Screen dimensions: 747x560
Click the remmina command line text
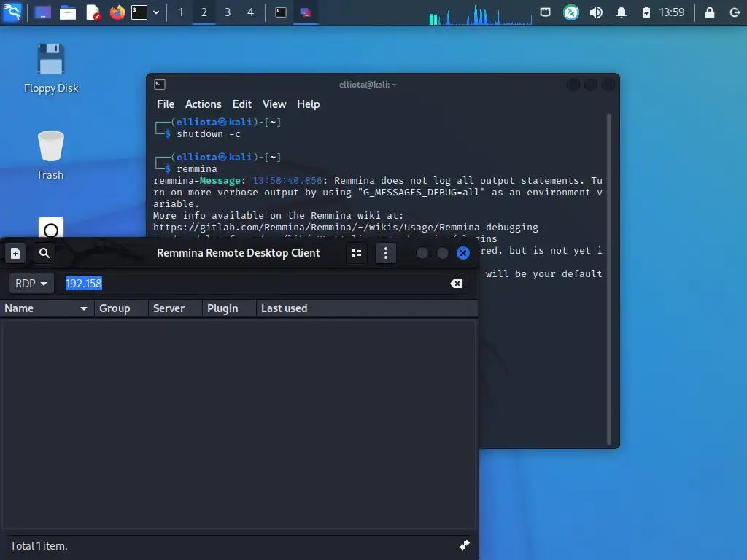pos(197,169)
